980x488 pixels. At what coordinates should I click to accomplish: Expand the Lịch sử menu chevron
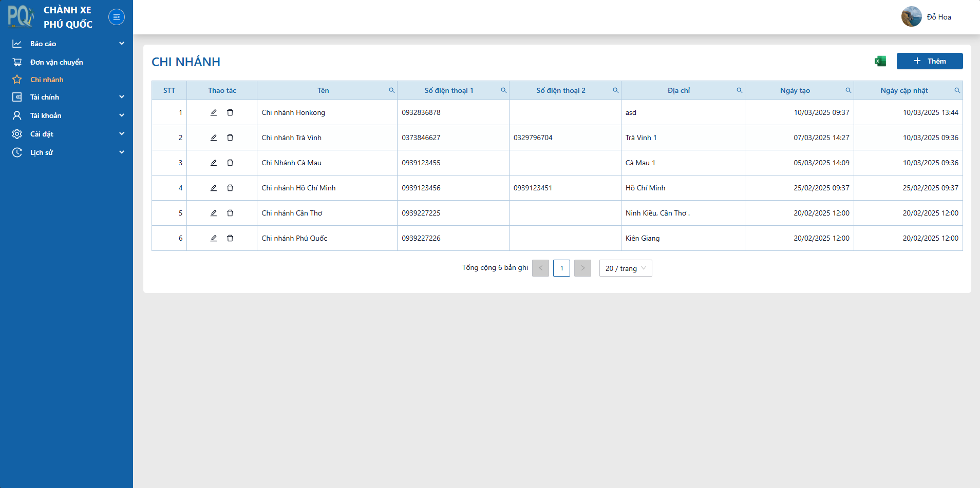(122, 152)
